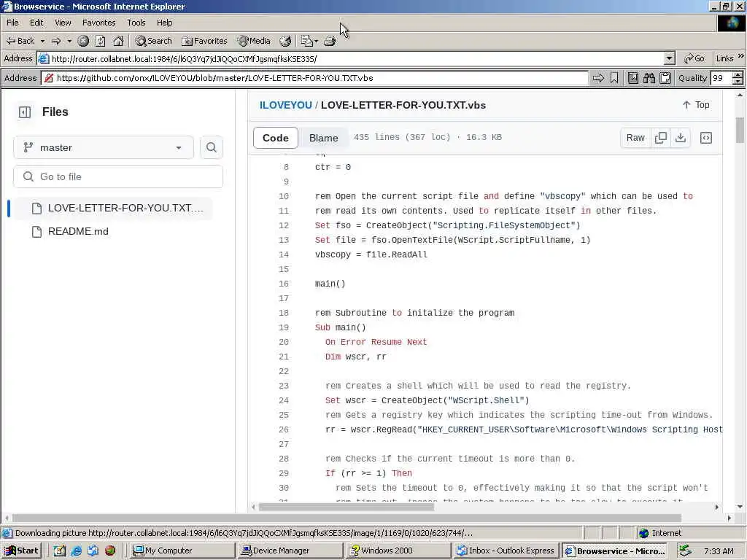
Task: Click the code scroll right arrow
Action: tap(717, 507)
